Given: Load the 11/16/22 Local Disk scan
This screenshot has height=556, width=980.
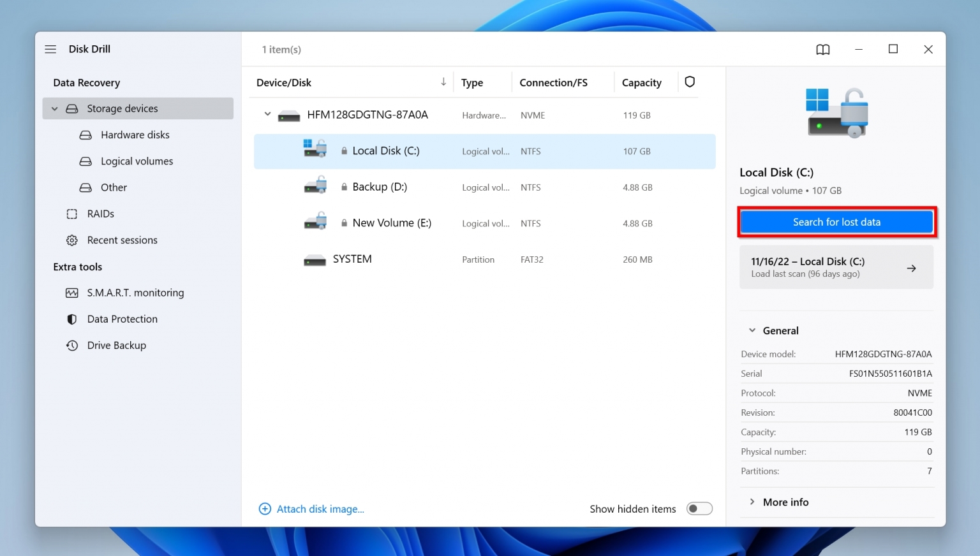Looking at the screenshot, I should (836, 267).
